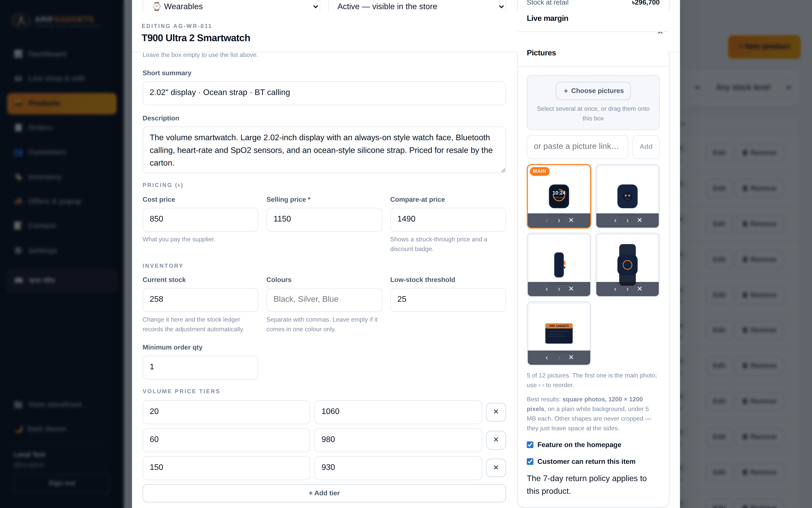The height and width of the screenshot is (508, 812).
Task: Click the blurred New product button behind the editor
Action: tap(764, 47)
